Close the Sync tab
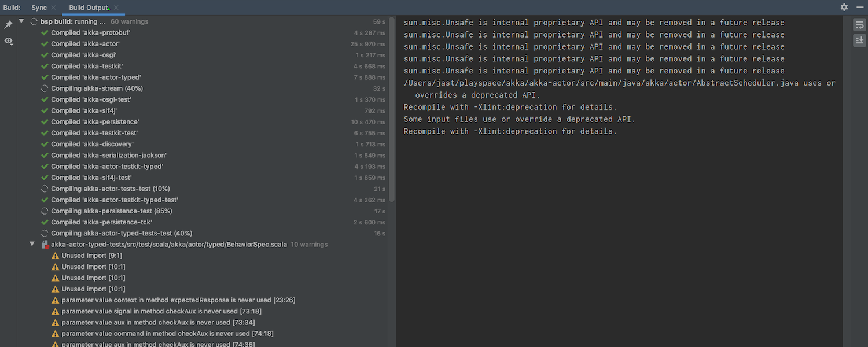The height and width of the screenshot is (347, 868). (54, 8)
